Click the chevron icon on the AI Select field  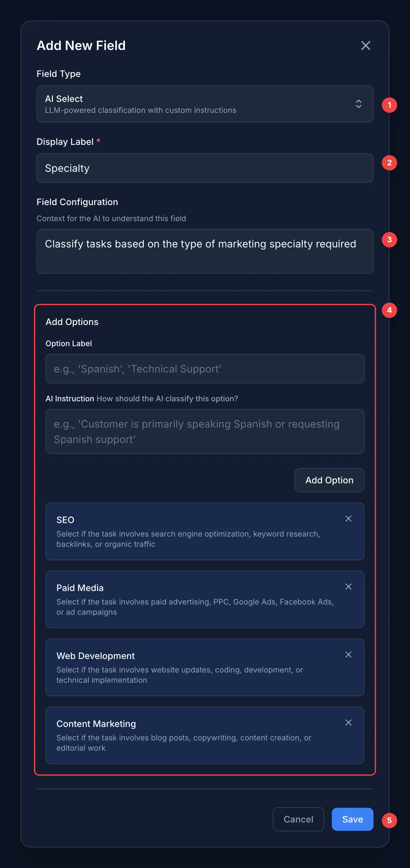359,104
